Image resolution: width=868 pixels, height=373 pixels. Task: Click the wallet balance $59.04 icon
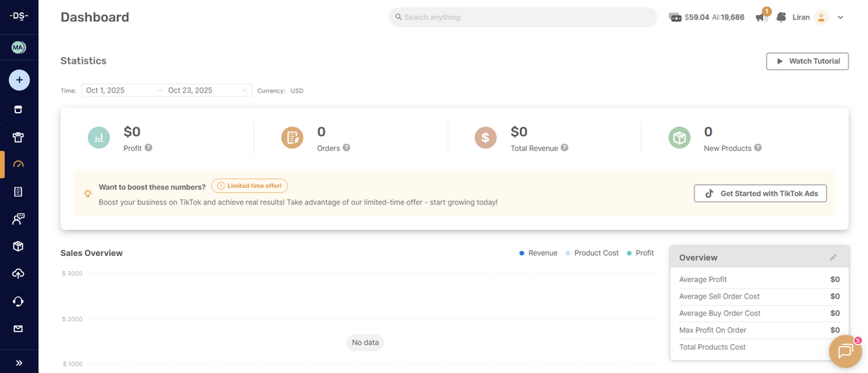pos(676,17)
